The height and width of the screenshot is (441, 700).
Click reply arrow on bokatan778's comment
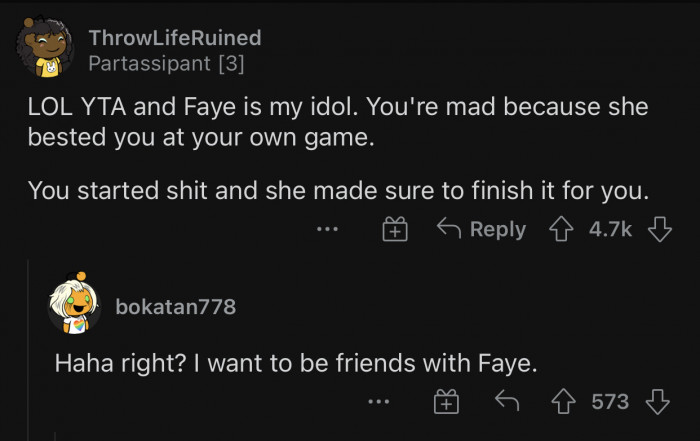tap(507, 402)
